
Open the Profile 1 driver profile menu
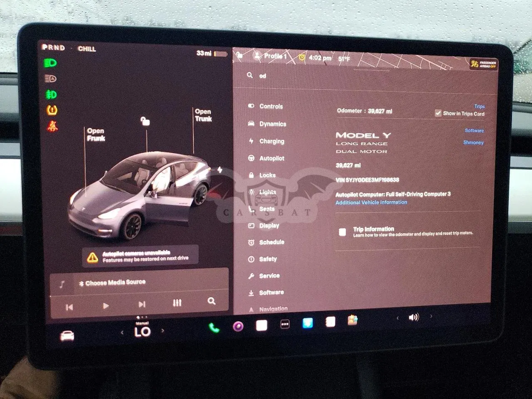coord(271,56)
